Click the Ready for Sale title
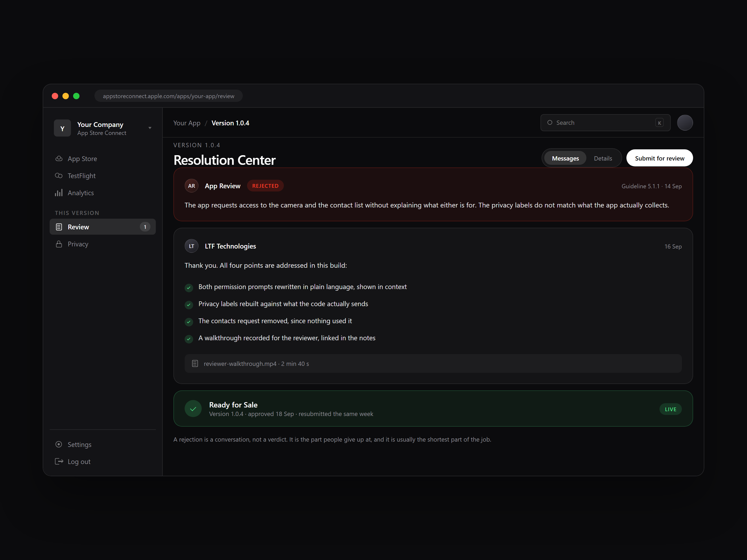 [233, 405]
